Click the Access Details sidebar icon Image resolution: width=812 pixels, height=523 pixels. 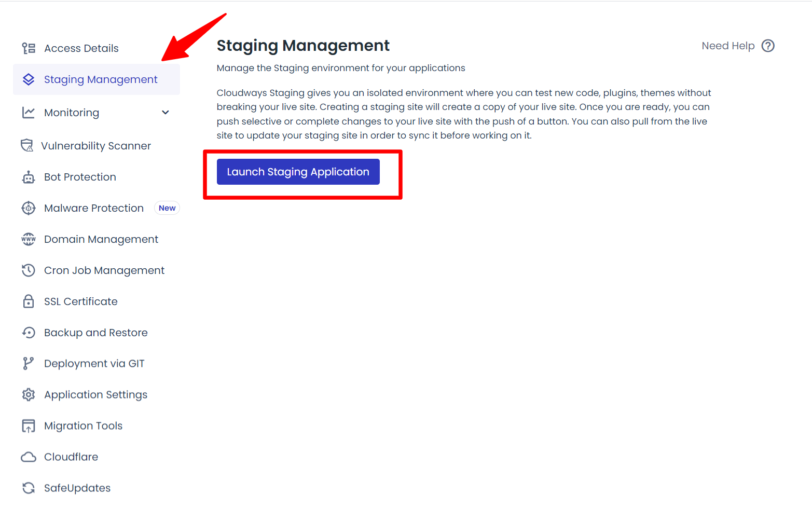29,48
